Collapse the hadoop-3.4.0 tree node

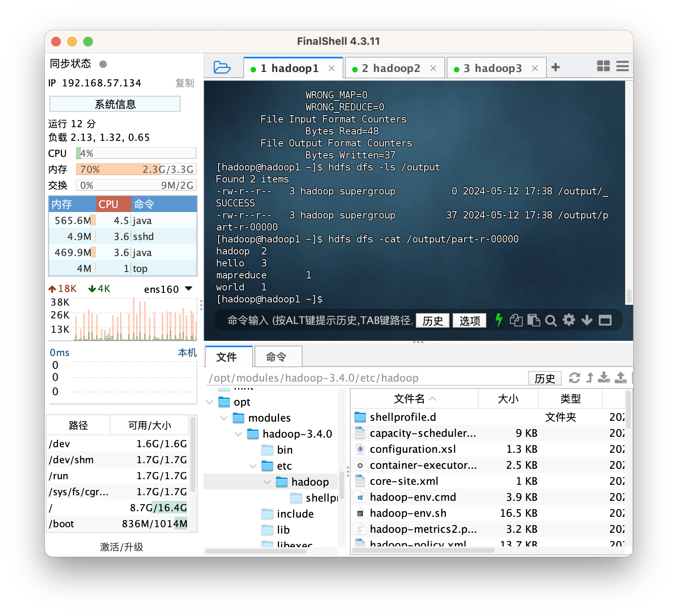coord(239,434)
